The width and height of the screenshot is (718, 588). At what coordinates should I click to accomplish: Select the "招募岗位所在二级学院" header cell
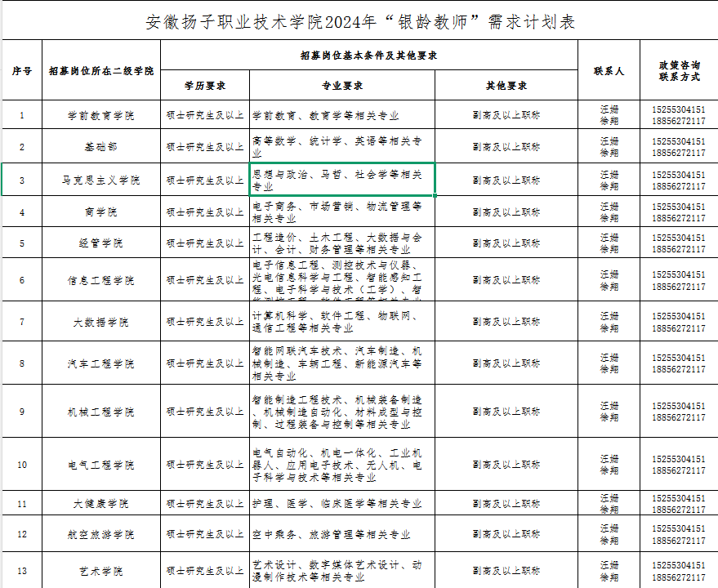[101, 70]
